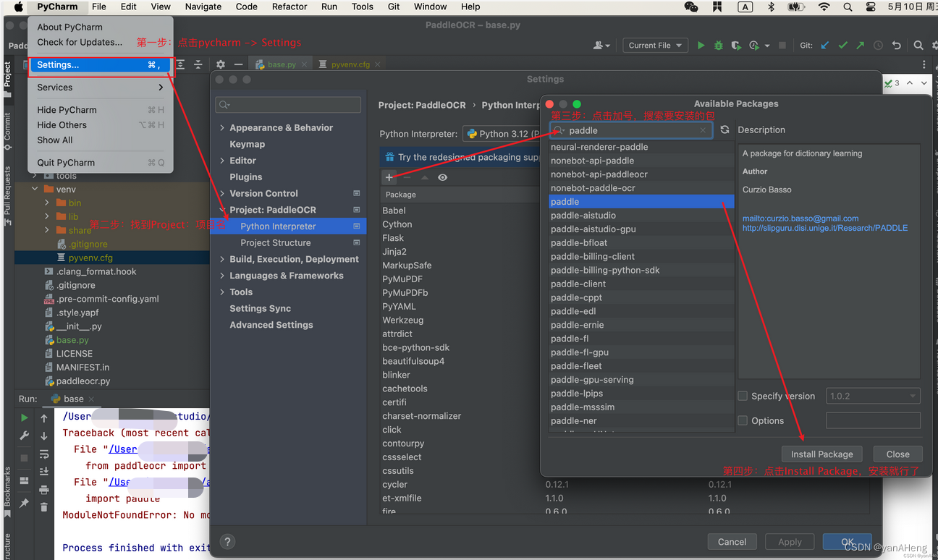Select Python Interpreter in the Settings tree
The height and width of the screenshot is (560, 938).
click(288, 226)
